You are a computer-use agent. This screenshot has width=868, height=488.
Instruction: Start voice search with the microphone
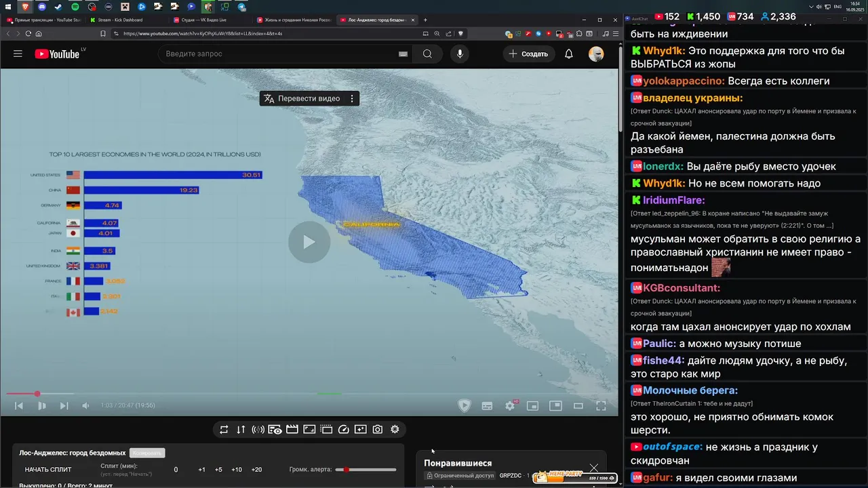[460, 54]
